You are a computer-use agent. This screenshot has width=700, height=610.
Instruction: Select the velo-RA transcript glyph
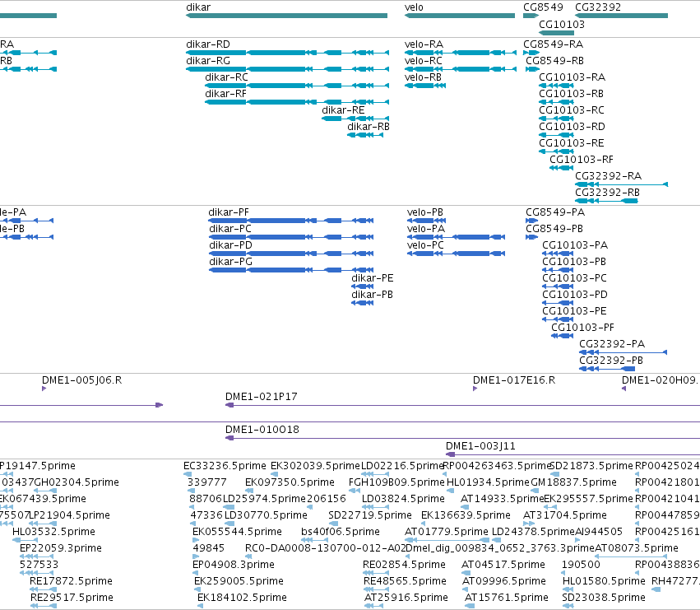pyautogui.click(x=461, y=53)
